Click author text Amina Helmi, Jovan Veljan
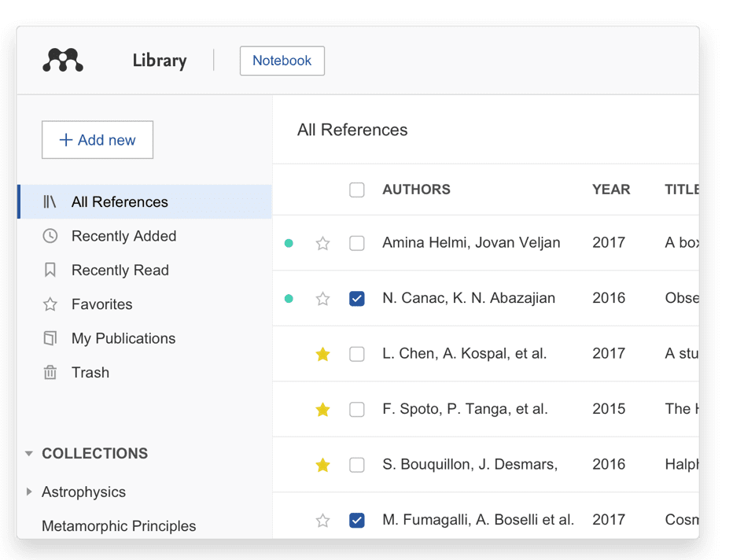 tap(471, 242)
